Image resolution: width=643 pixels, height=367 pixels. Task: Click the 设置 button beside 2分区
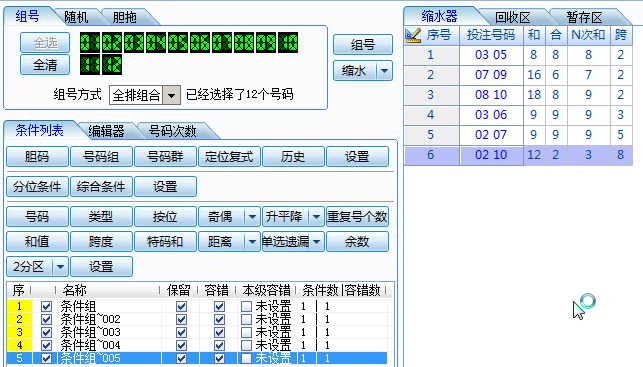coord(101,267)
